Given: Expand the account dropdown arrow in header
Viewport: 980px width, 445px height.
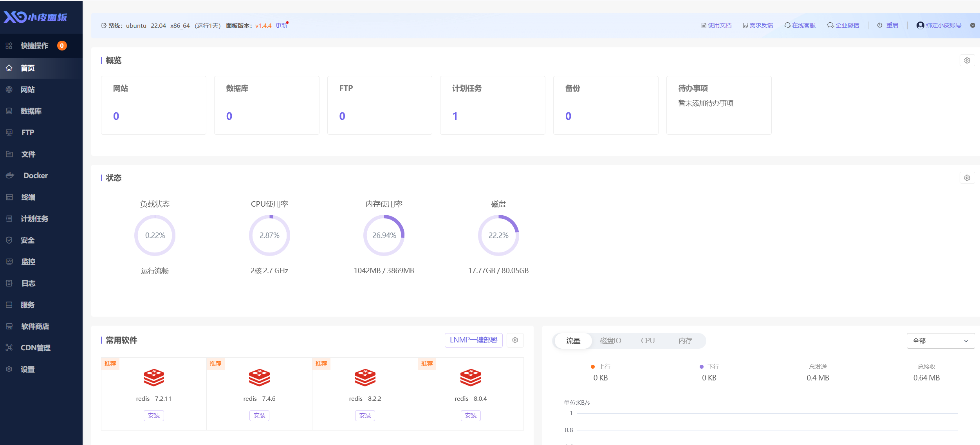Looking at the screenshot, I should pos(973,25).
